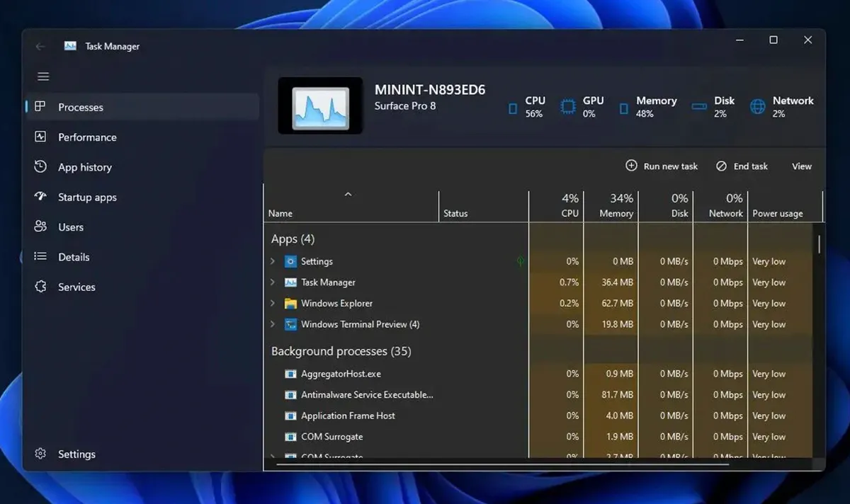The image size is (850, 504).
Task: Expand the Windows Explorer process group
Action: coord(273,303)
